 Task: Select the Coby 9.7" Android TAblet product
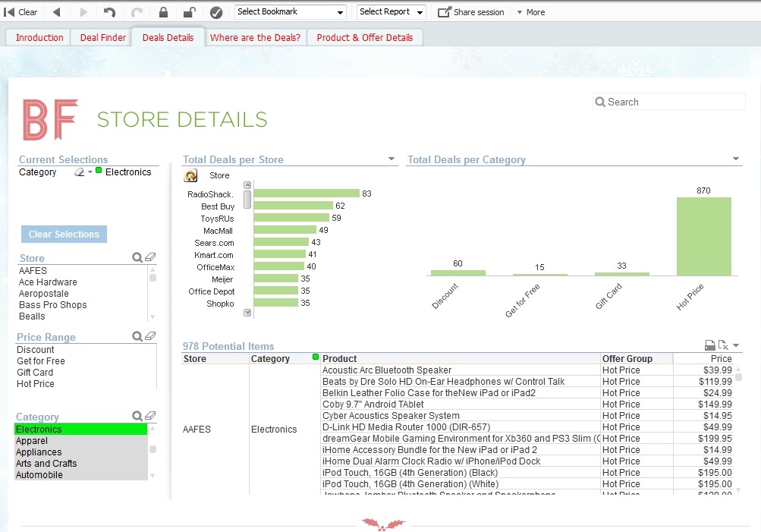[x=460, y=405]
